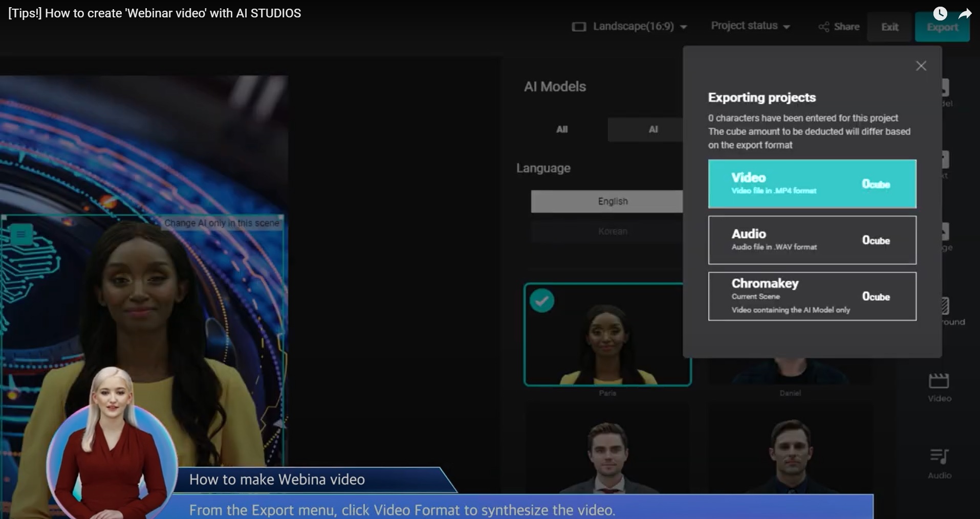Viewport: 980px width, 519px height.
Task: Click the Exit button
Action: (890, 27)
